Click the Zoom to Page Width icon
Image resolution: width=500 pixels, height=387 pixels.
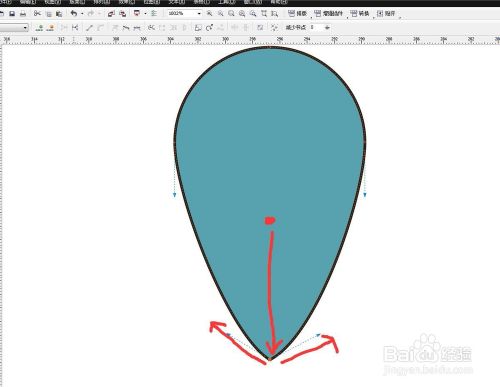[264, 14]
